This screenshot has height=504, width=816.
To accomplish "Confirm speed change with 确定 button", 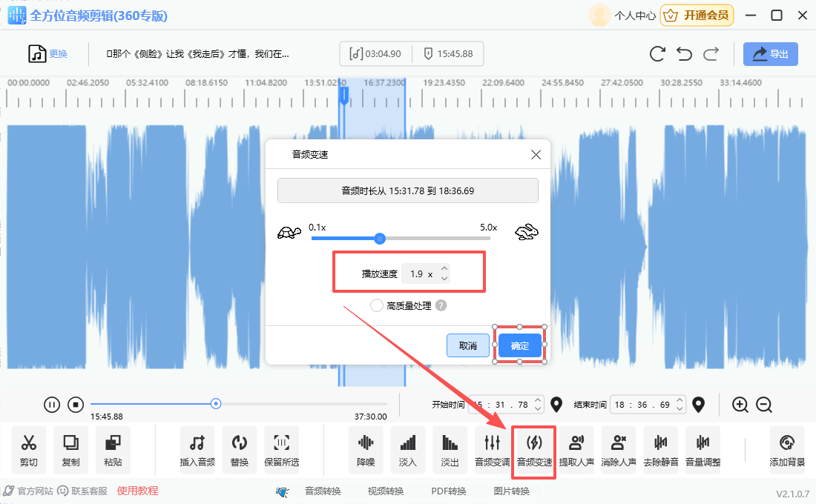I will point(520,345).
